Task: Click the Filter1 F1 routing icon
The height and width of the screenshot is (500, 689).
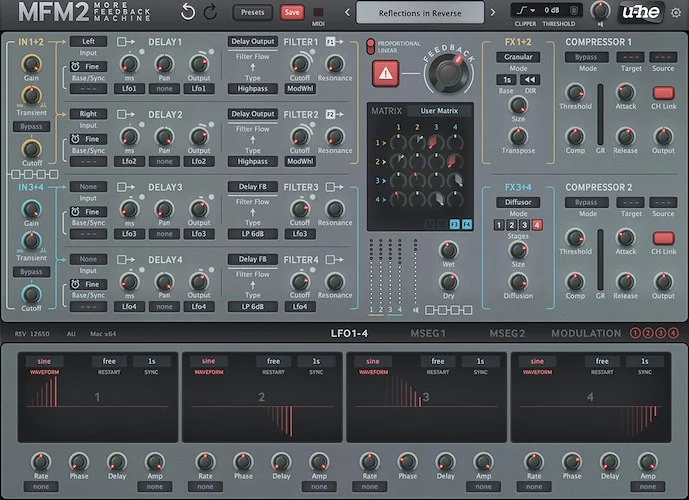Action: [334, 42]
